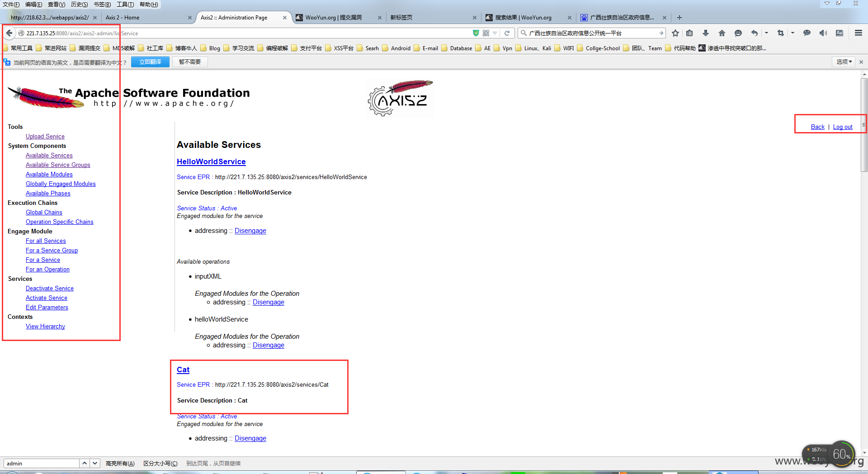
Task: Open the 文件(F) menu
Action: click(x=11, y=4)
